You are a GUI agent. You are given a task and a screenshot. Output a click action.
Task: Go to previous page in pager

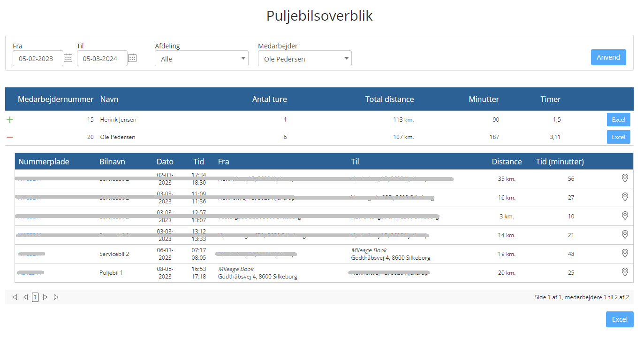point(25,297)
